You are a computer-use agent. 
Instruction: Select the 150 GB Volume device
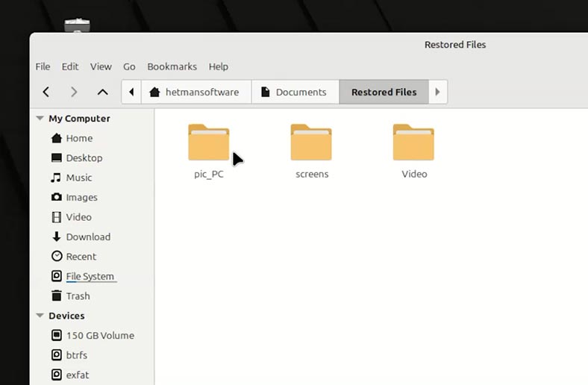(100, 336)
